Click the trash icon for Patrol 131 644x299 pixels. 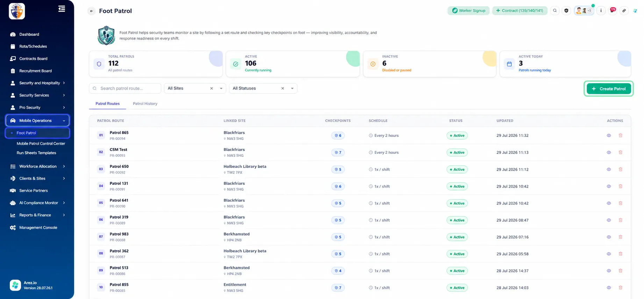coord(621,186)
